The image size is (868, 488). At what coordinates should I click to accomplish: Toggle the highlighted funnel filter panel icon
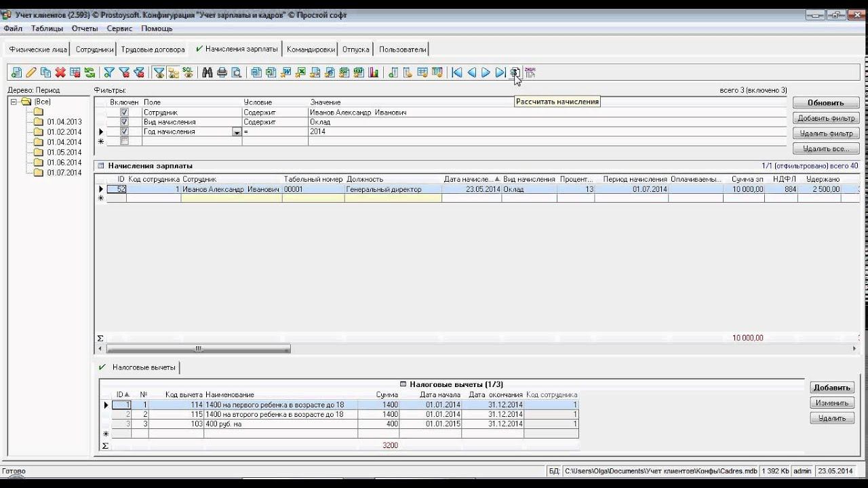click(x=159, y=73)
